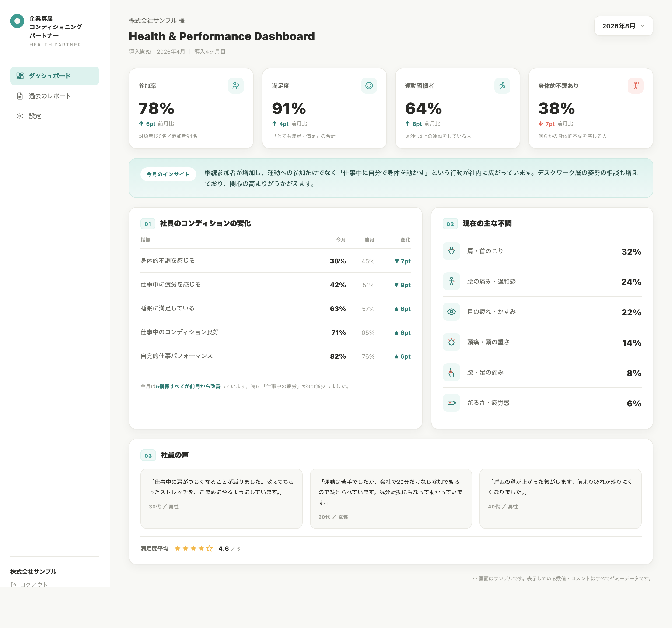Click the eye icon for 目の疲れ・かすみ

(451, 312)
